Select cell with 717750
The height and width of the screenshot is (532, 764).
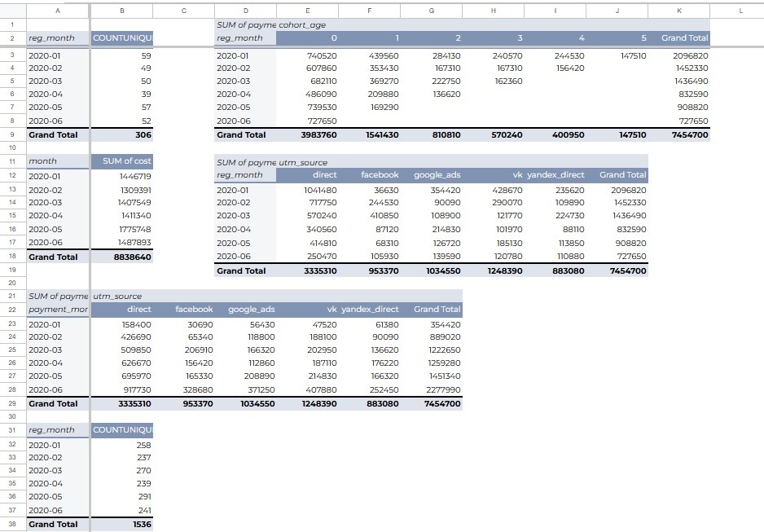tap(307, 202)
